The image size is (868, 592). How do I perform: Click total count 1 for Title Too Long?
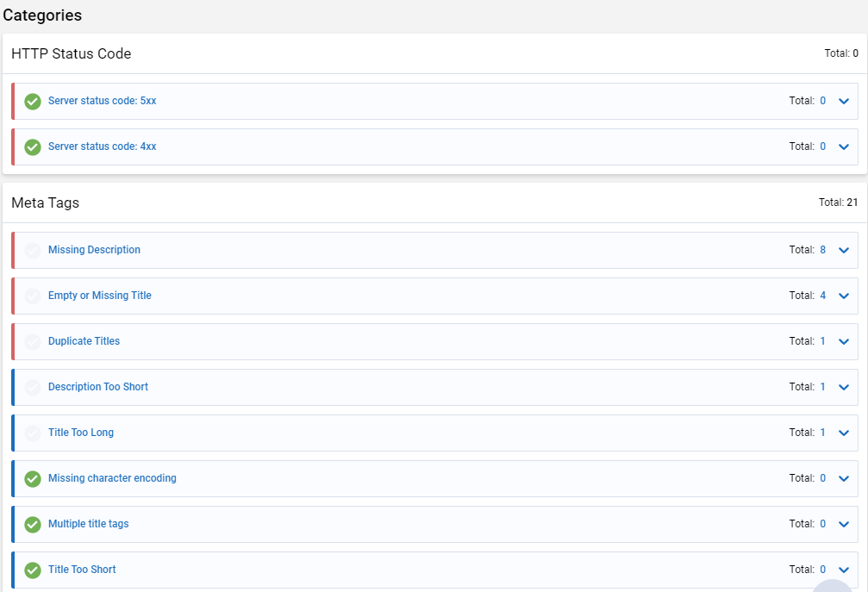click(822, 432)
